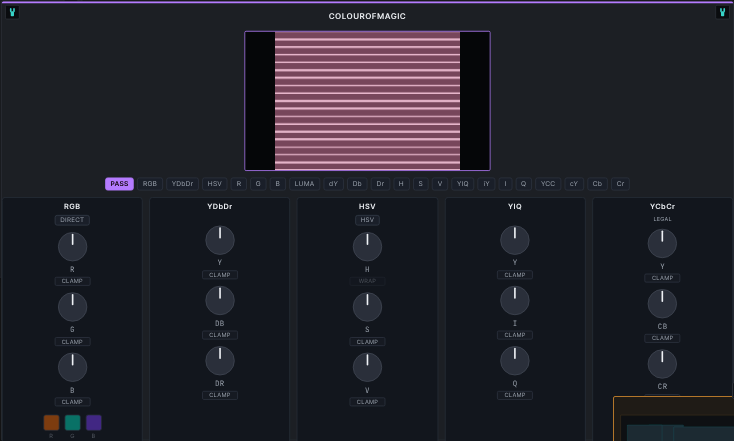Screen dimensions: 734x441
Task: Toggle CLAMP under YIQ I knob
Action: 515,335
